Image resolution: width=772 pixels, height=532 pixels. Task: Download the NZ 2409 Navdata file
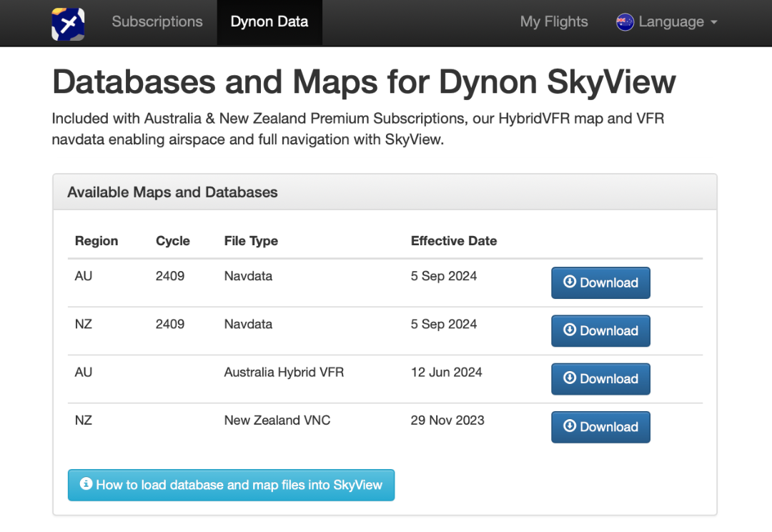click(x=600, y=330)
